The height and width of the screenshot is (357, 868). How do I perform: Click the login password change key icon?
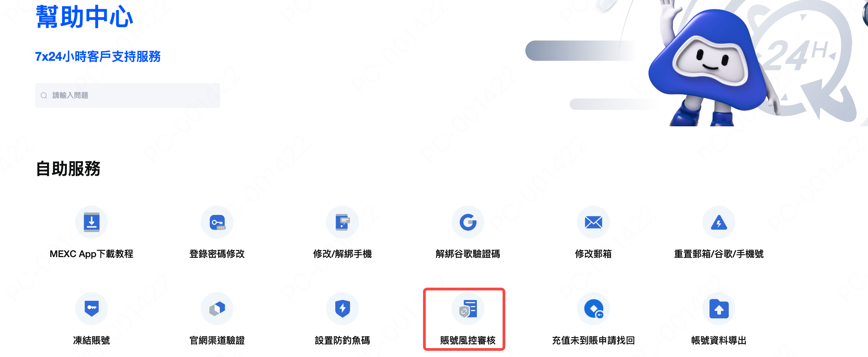coord(217,222)
